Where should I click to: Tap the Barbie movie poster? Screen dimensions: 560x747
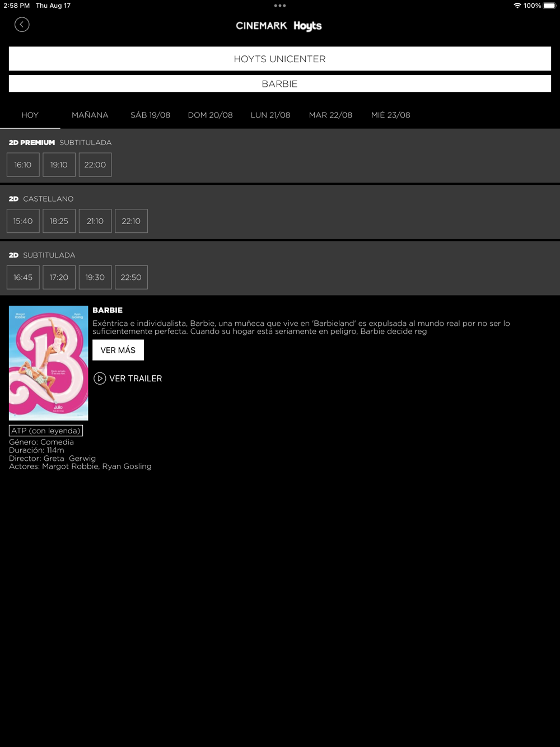(x=49, y=363)
